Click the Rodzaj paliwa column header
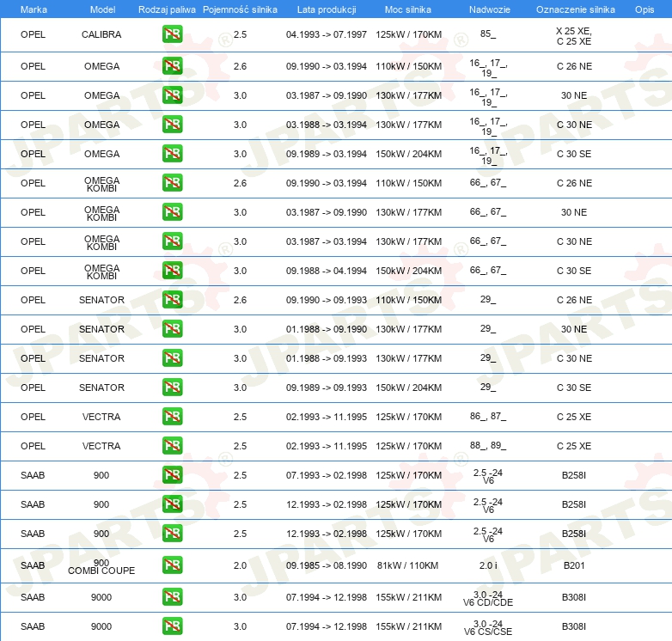 coord(167,9)
